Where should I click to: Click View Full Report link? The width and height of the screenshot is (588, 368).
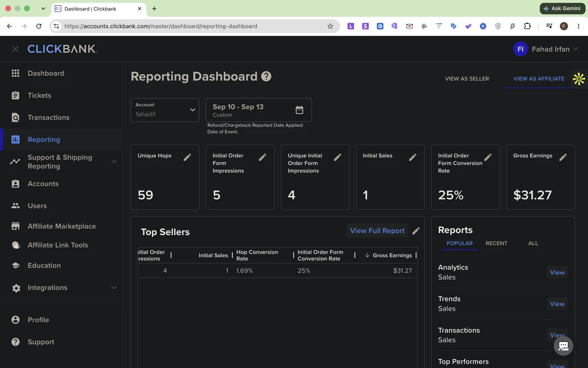coord(377,231)
